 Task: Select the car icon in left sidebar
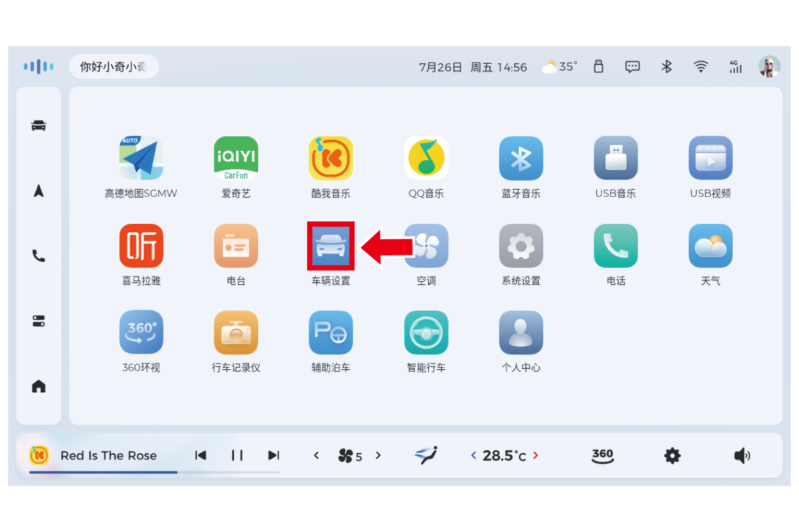pos(39,125)
